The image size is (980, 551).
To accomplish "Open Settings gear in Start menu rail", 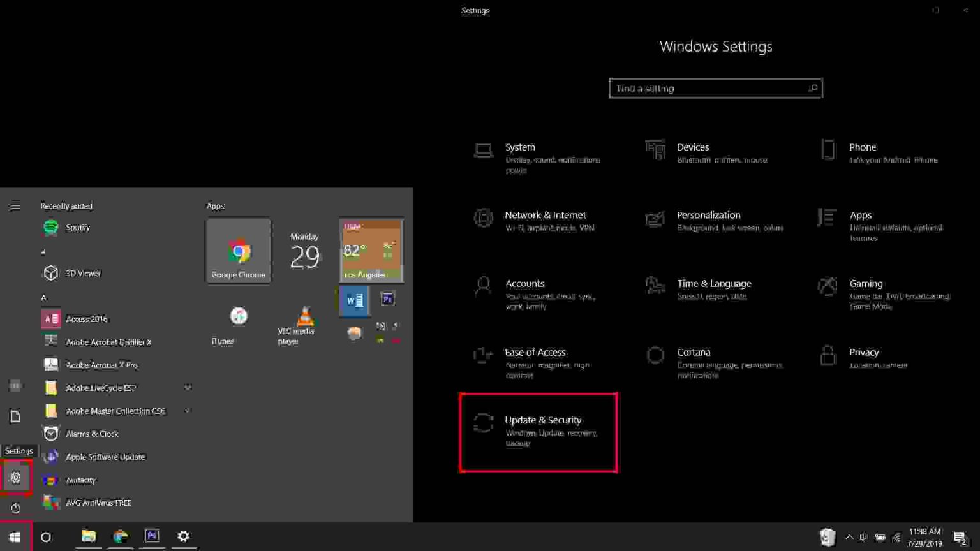I will tap(16, 477).
